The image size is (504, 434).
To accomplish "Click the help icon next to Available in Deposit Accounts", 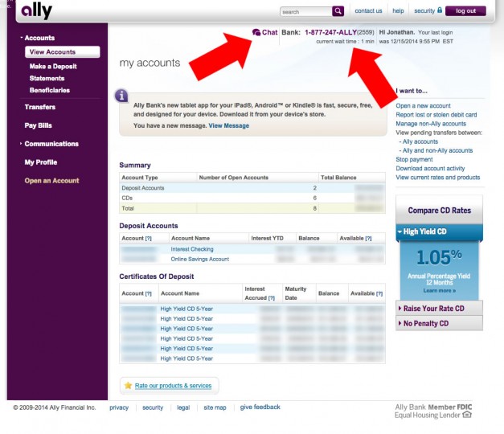I will tap(368, 238).
